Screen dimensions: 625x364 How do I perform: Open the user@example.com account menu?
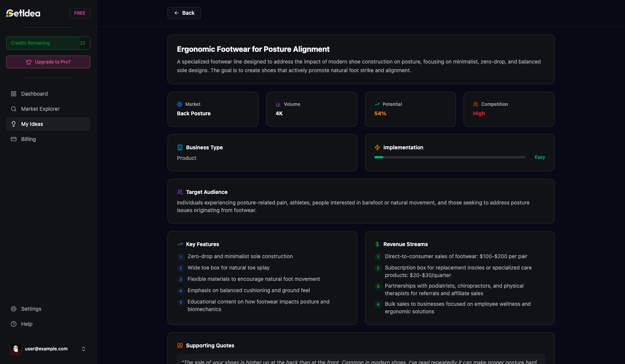click(46, 349)
